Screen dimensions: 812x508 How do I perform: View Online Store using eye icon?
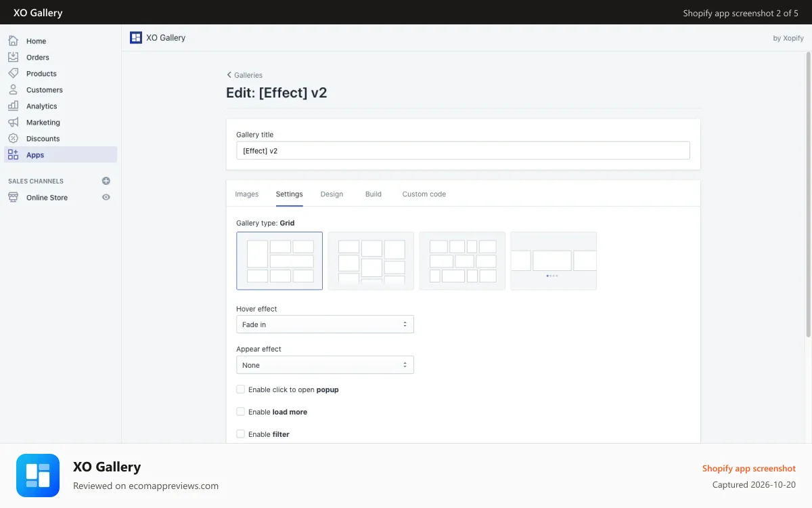[x=106, y=197]
